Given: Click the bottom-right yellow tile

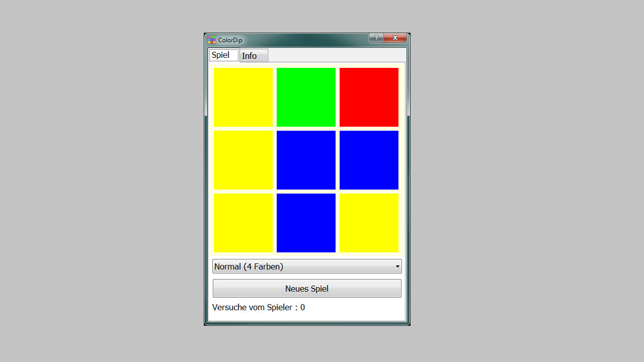Looking at the screenshot, I should 369,223.
